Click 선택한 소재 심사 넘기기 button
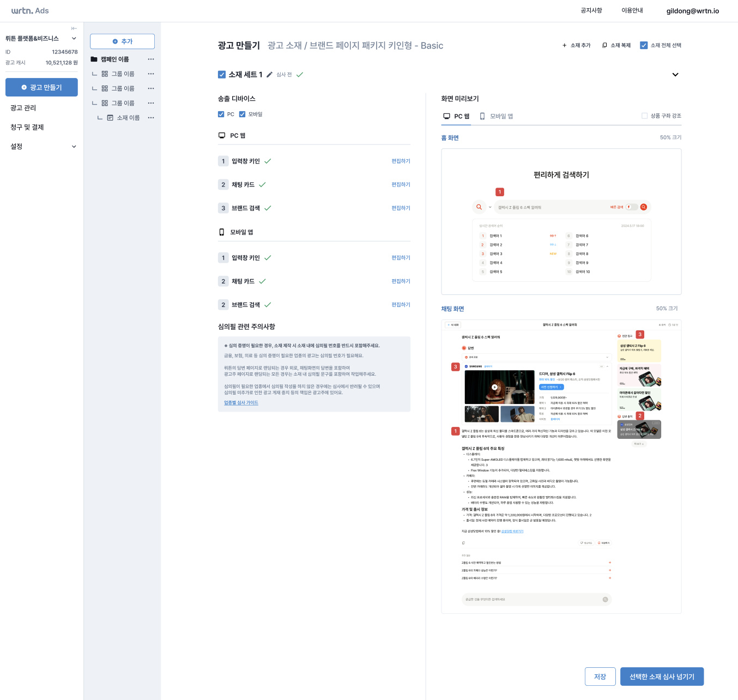The image size is (738, 700). click(x=662, y=677)
